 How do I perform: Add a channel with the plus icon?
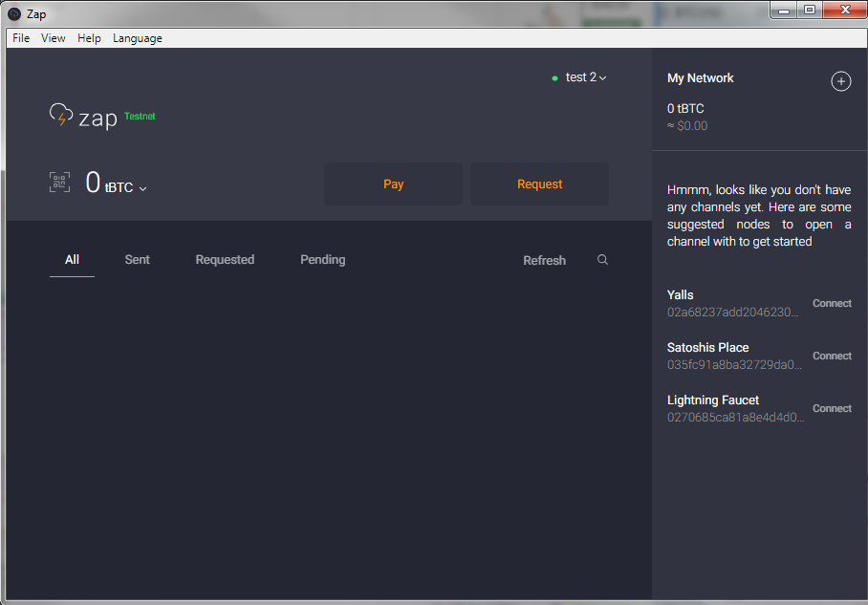coord(840,81)
